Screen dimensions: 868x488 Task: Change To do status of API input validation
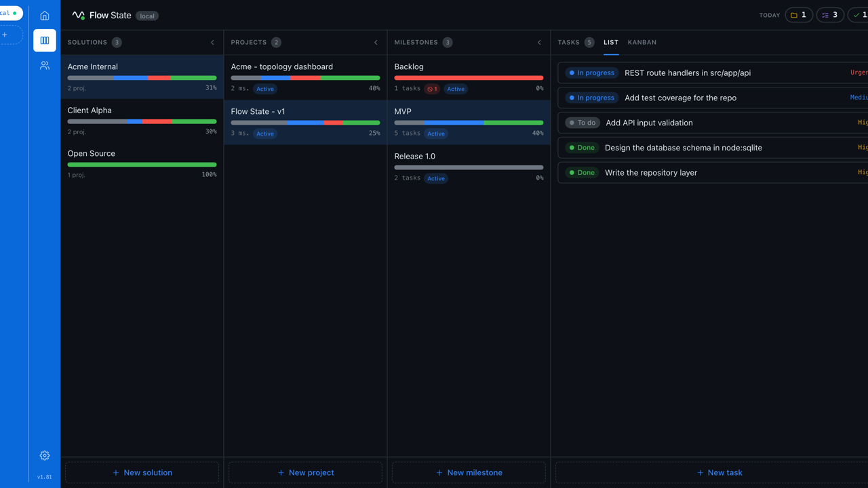pyautogui.click(x=583, y=123)
